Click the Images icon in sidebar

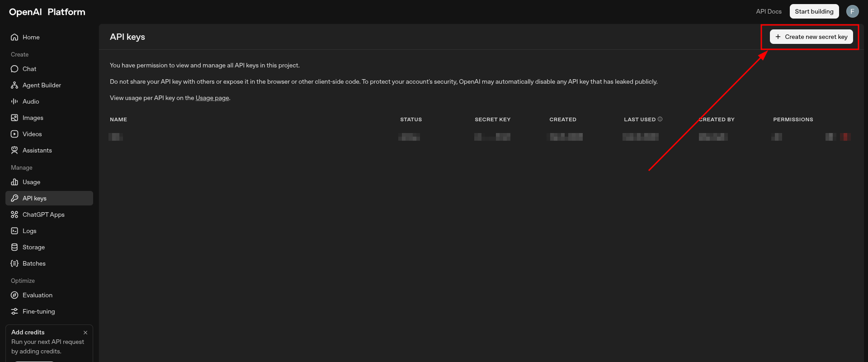[x=14, y=118]
